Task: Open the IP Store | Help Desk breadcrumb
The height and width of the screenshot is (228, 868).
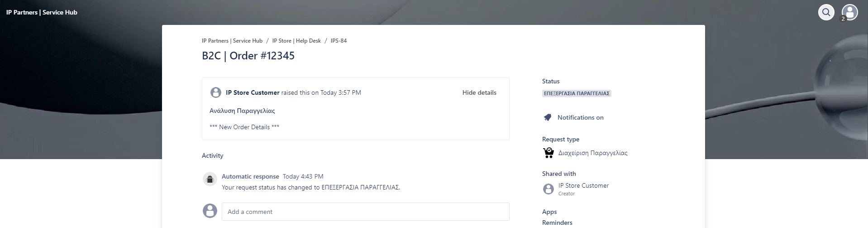Action: tap(296, 41)
